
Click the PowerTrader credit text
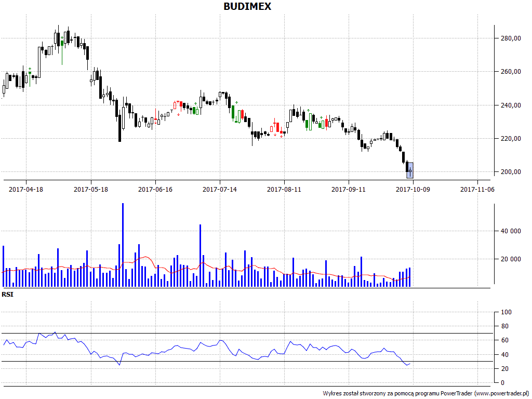click(x=426, y=394)
